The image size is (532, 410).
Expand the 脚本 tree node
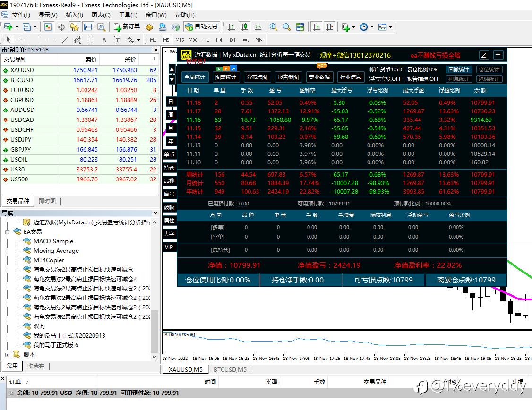(x=7, y=355)
